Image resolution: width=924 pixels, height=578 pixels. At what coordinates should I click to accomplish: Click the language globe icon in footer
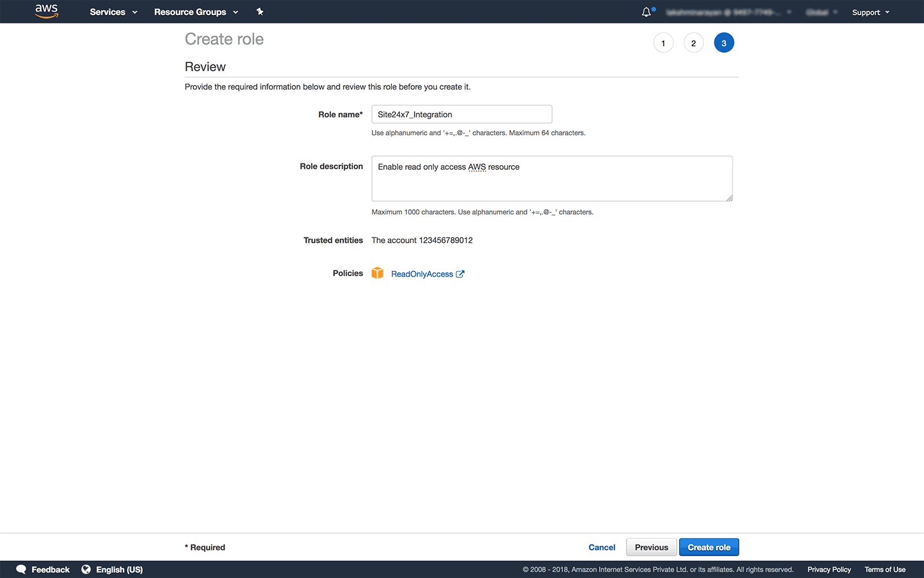[x=86, y=569]
